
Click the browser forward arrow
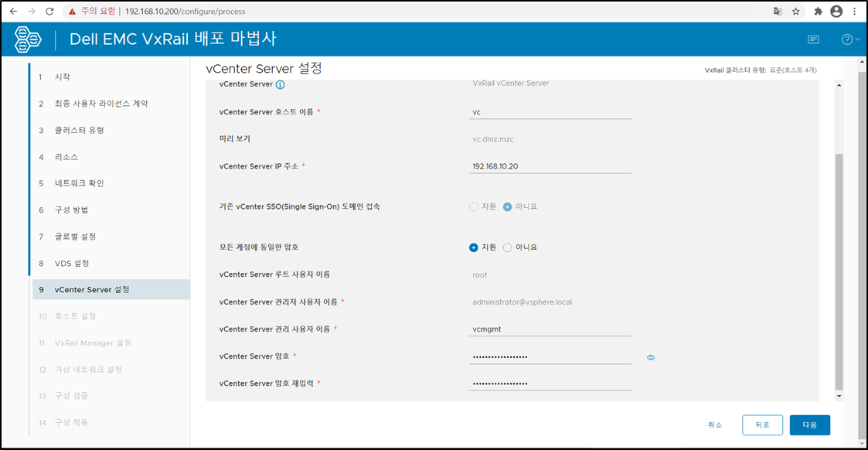click(x=32, y=11)
